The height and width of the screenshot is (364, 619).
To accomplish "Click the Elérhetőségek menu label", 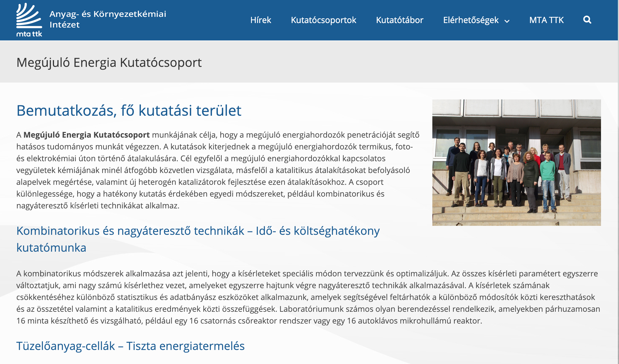I will [x=471, y=20].
